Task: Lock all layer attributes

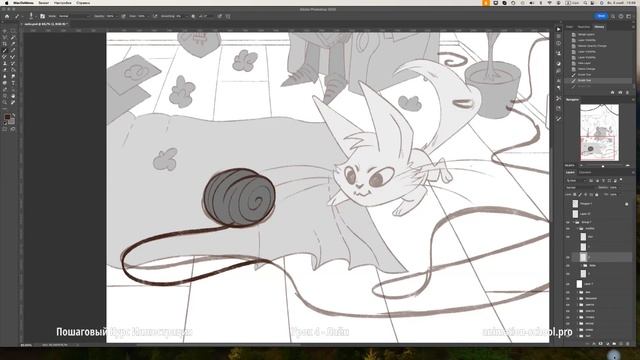Action: click(597, 195)
